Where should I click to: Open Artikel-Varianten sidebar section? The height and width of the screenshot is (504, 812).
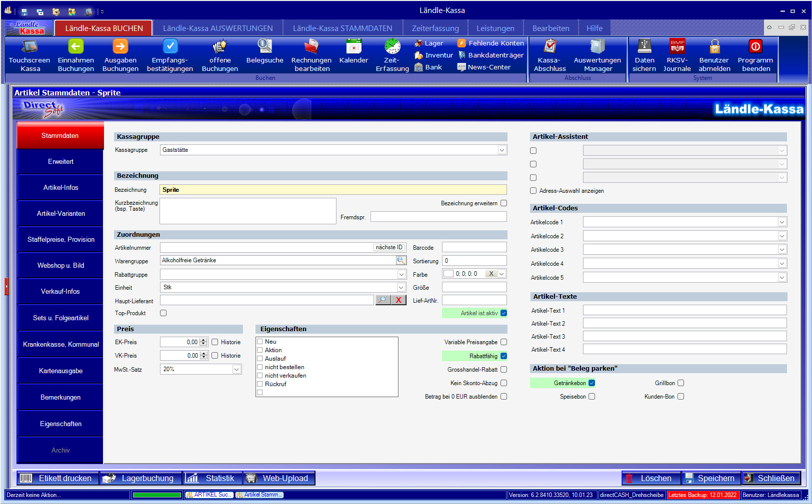[60, 213]
